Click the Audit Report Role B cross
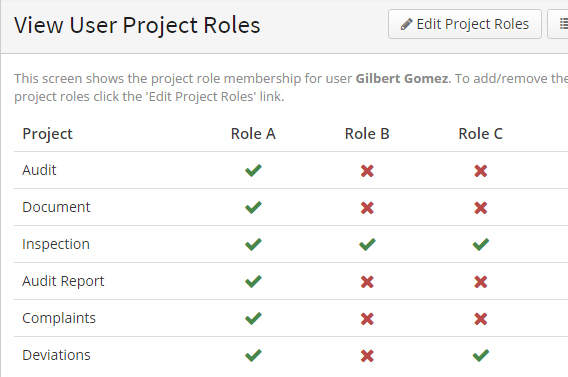Viewport: 568px width, 377px height. coord(367,282)
